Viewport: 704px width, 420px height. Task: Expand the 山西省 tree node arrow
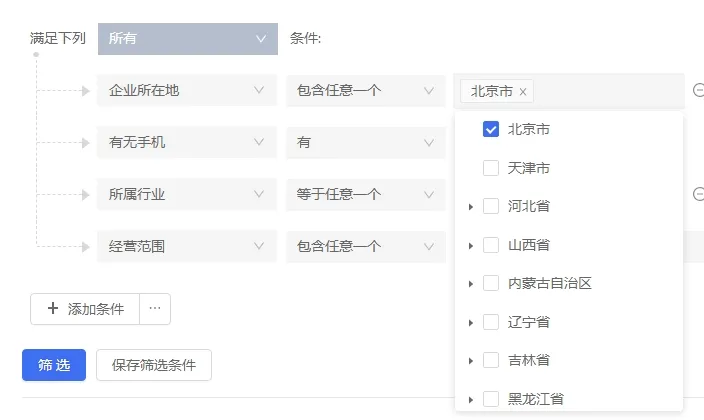(470, 245)
